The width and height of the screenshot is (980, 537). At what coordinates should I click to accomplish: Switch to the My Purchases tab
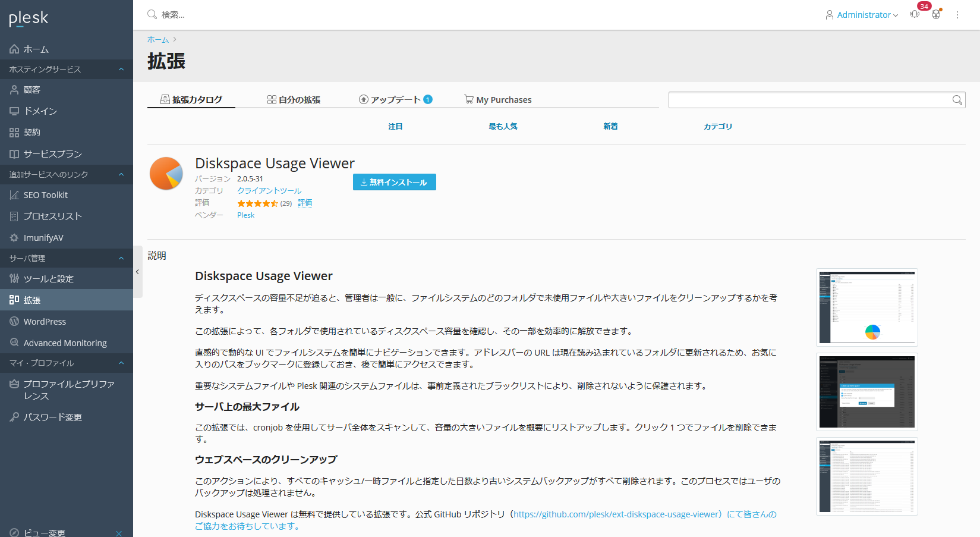pos(498,100)
